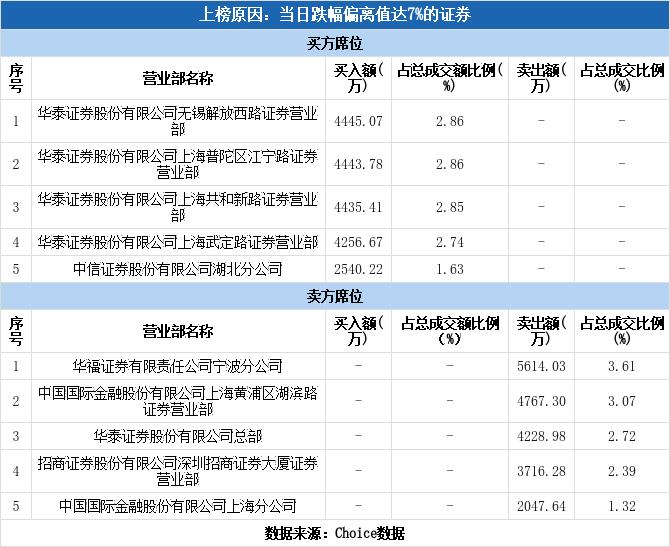Click buyer row 华泰证券上海共和新路证券营业部

(x=335, y=207)
